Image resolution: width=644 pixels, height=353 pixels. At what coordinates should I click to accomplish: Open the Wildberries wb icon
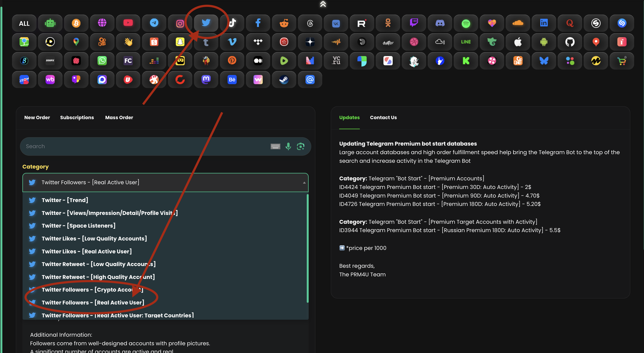tap(50, 80)
